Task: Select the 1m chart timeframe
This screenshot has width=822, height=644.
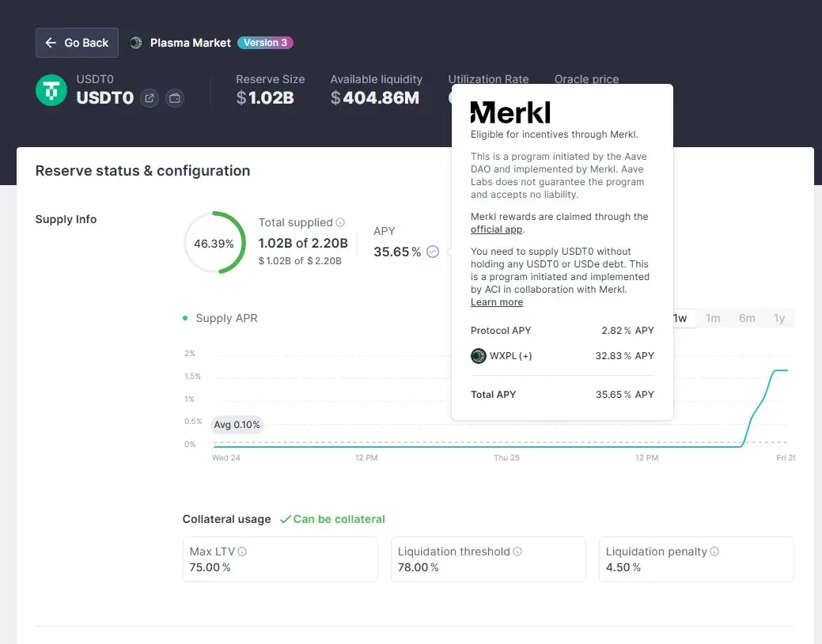Action: pos(713,318)
